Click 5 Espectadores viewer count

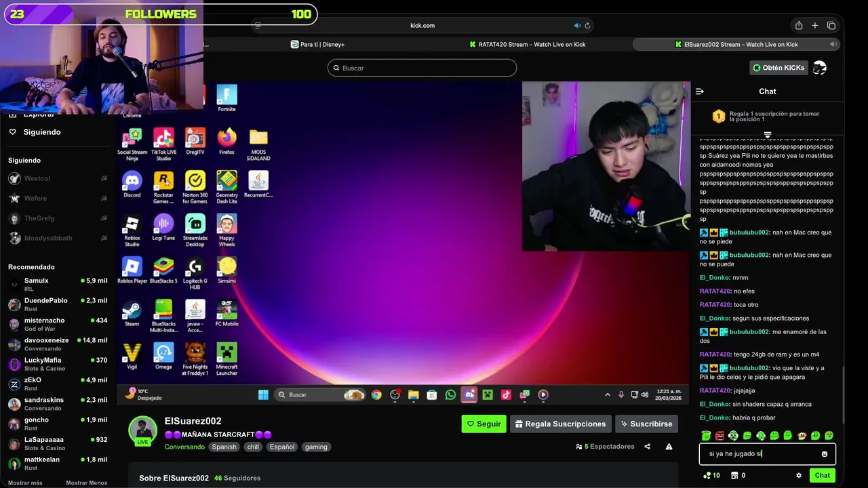point(605,447)
